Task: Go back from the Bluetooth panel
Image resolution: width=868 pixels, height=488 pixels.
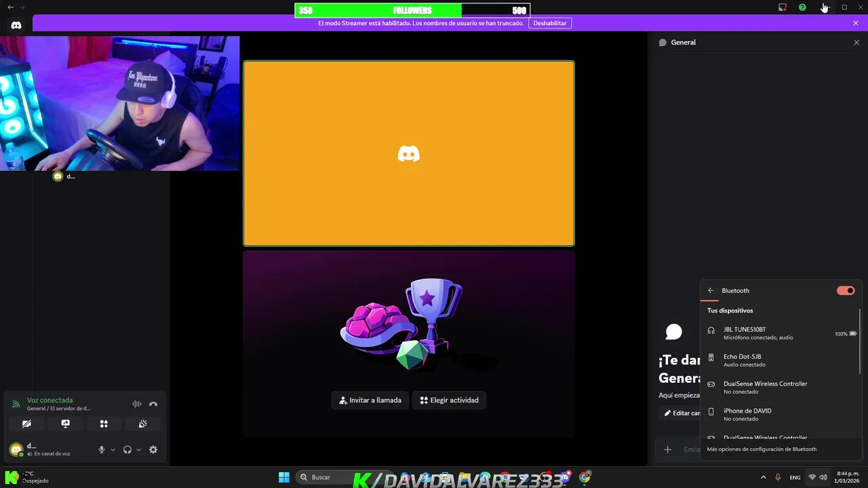Action: click(711, 290)
